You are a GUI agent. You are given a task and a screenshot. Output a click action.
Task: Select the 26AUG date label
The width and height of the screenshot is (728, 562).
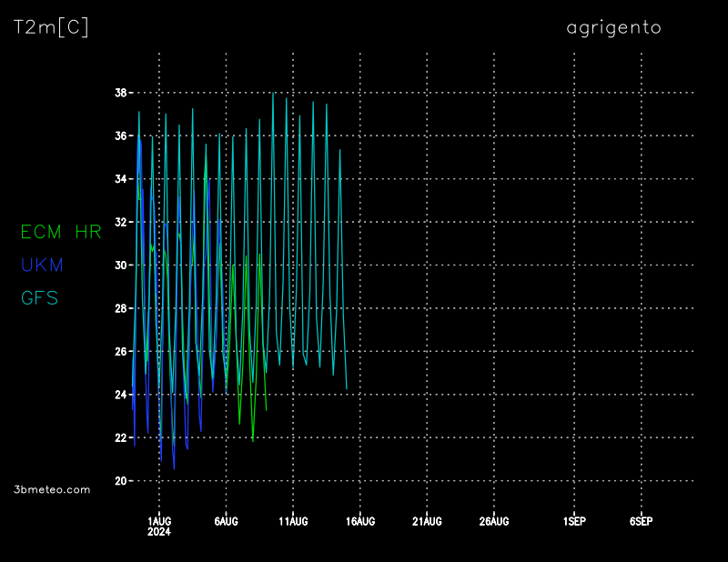[x=493, y=521]
